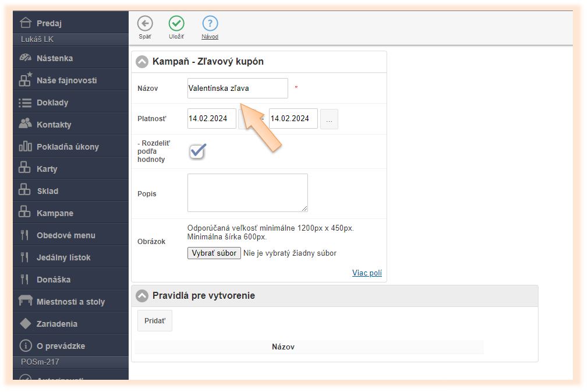Click the Predaj house icon in sidebar
This screenshot has width=588, height=392.
(x=25, y=23)
